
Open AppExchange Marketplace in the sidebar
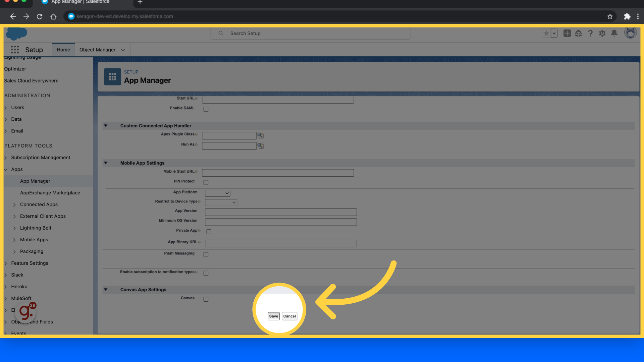click(x=50, y=193)
